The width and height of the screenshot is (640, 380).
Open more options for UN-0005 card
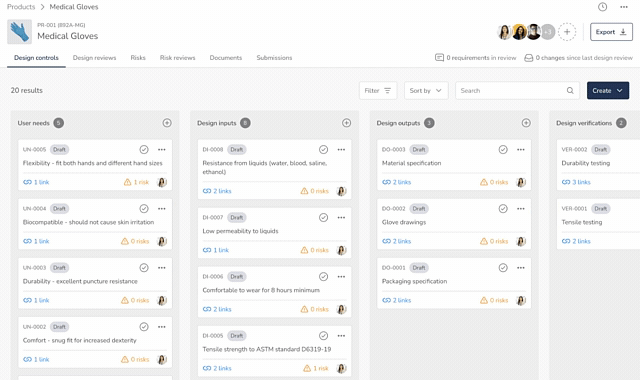point(162,150)
